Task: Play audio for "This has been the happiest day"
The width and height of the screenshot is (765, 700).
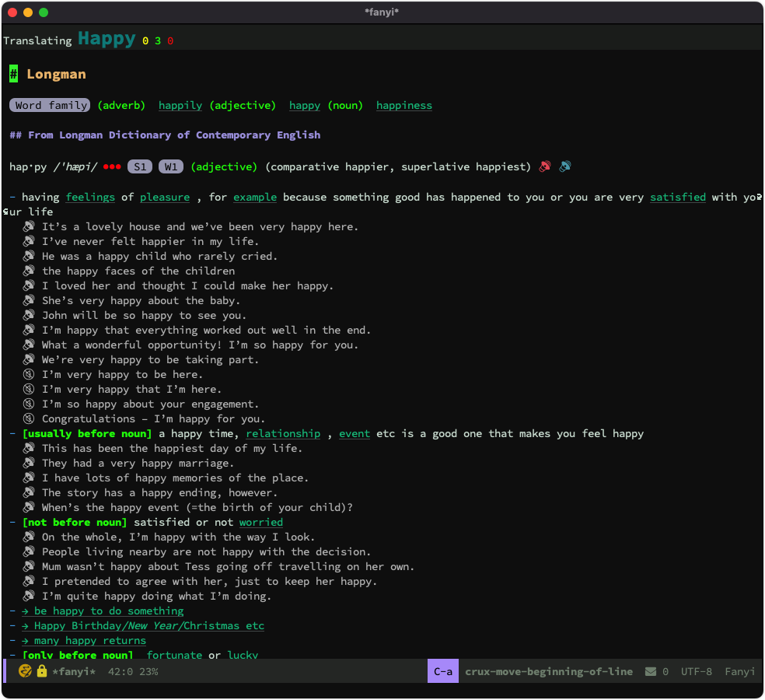Action: pos(29,448)
